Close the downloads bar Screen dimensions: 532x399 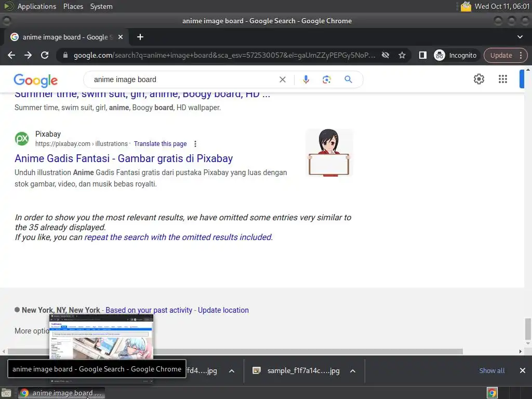[x=523, y=370]
